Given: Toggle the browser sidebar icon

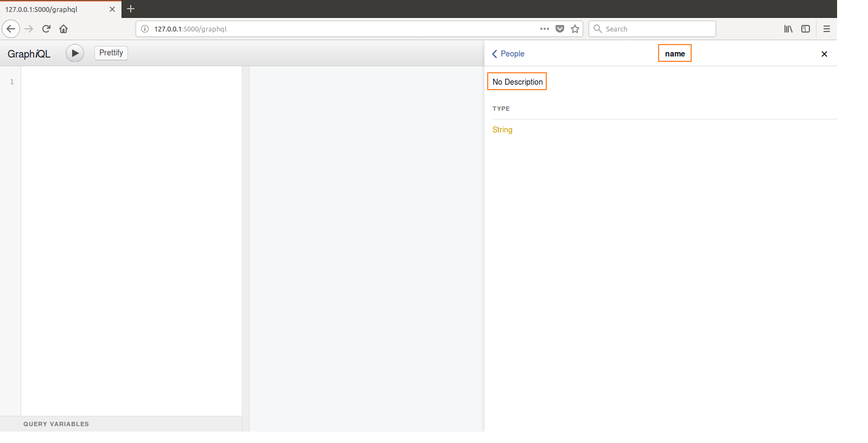Looking at the screenshot, I should (x=806, y=29).
